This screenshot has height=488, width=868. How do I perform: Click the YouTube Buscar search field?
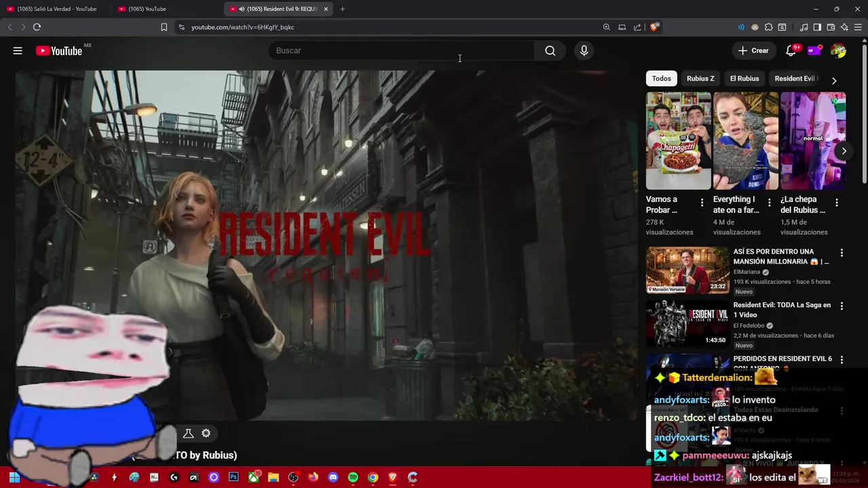pyautogui.click(x=401, y=51)
